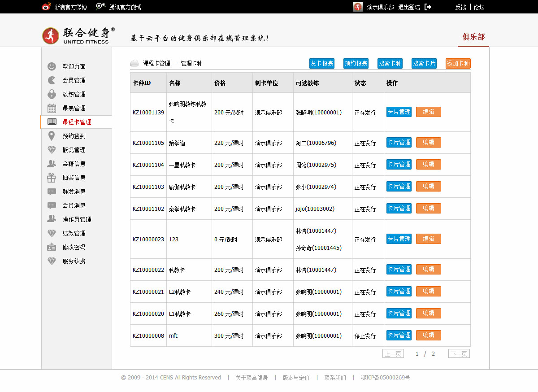538x392 pixels.
Task: Open 会员管理 in the sidebar
Action: [74, 80]
